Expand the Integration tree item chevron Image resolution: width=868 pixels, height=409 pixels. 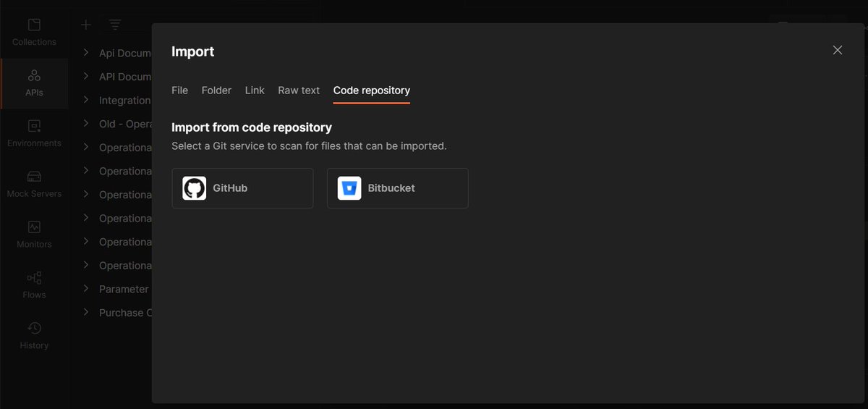[x=86, y=100]
